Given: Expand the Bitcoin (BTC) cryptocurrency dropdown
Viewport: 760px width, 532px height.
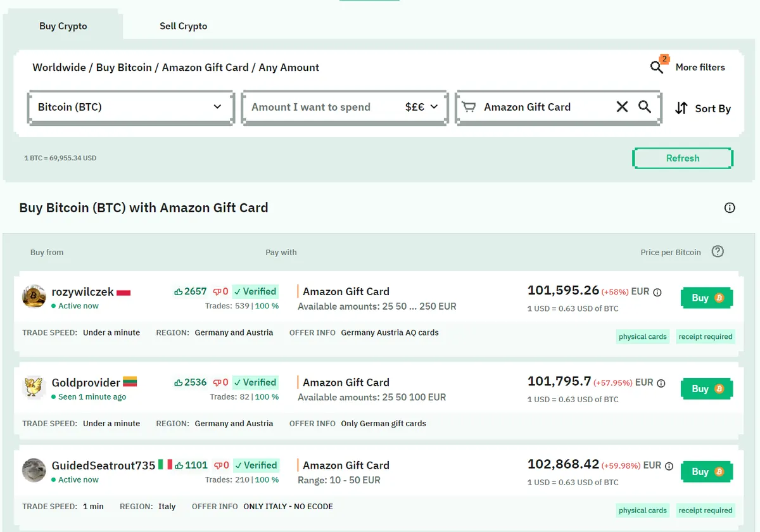Looking at the screenshot, I should 131,107.
